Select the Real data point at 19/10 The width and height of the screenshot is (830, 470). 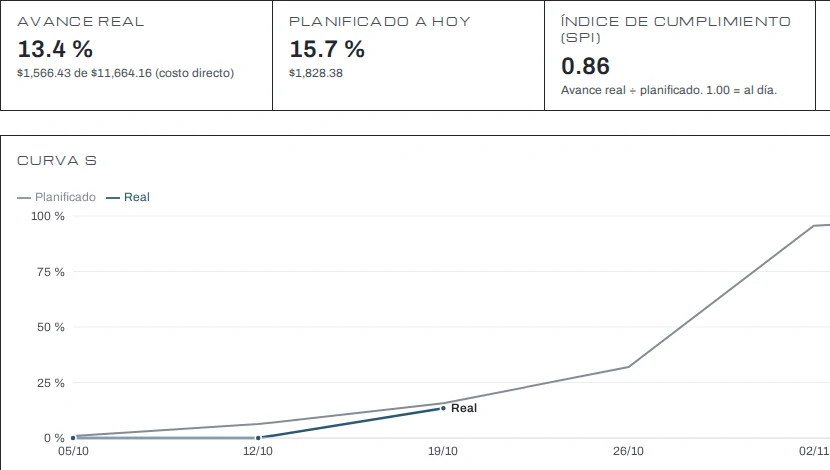[x=443, y=408]
